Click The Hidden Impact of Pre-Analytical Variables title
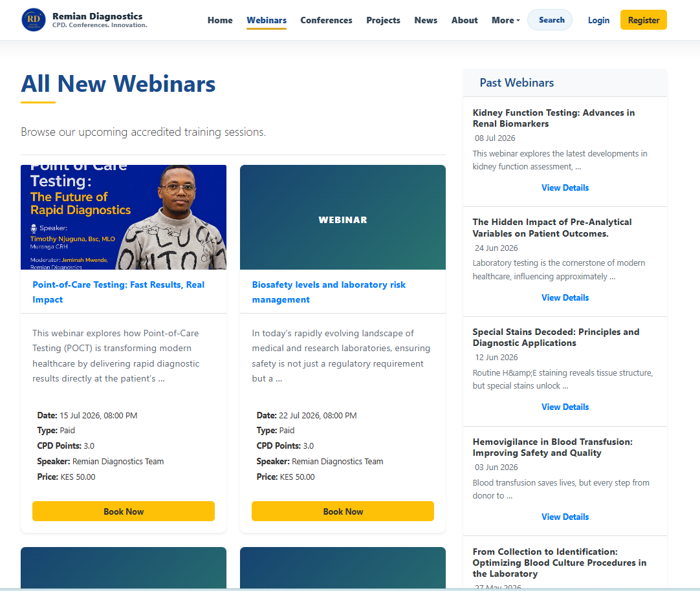 click(552, 228)
